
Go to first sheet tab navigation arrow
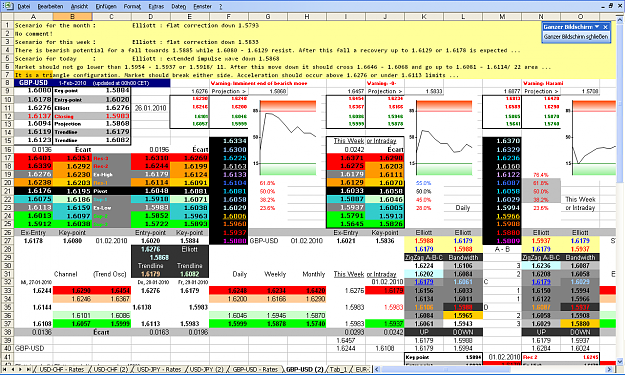point(6,369)
